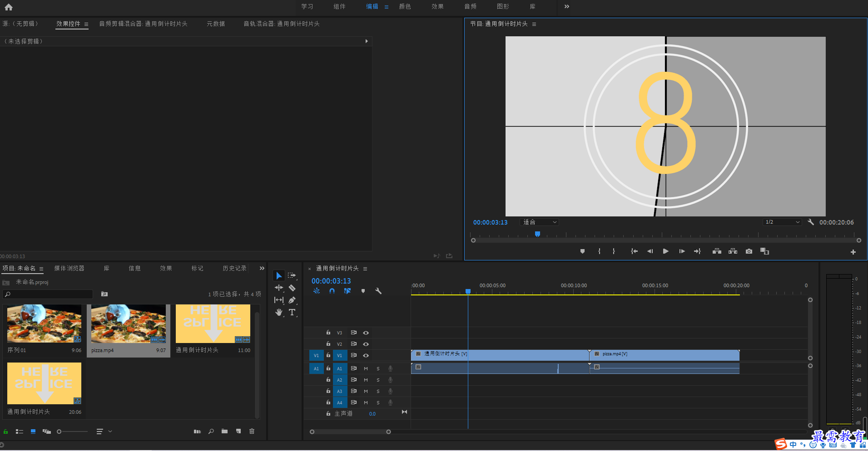Open program monitor settings wrench
868x451 pixels.
click(811, 222)
